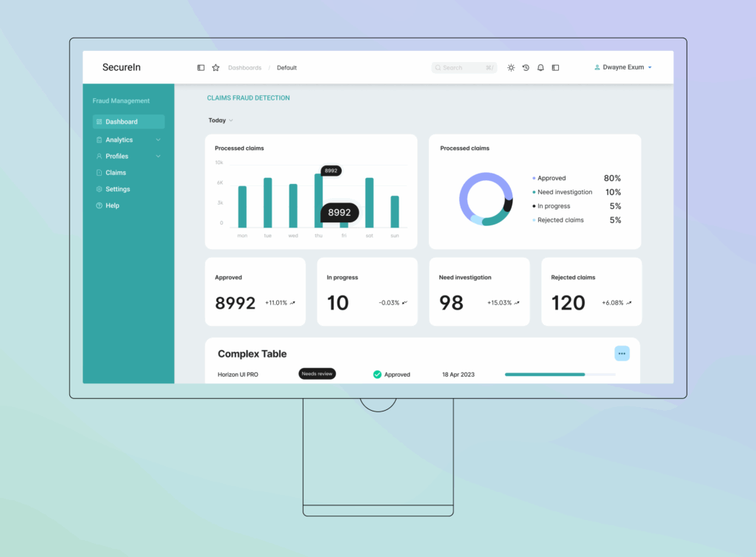Click the star favorite icon
Image resolution: width=756 pixels, height=557 pixels.
click(216, 68)
